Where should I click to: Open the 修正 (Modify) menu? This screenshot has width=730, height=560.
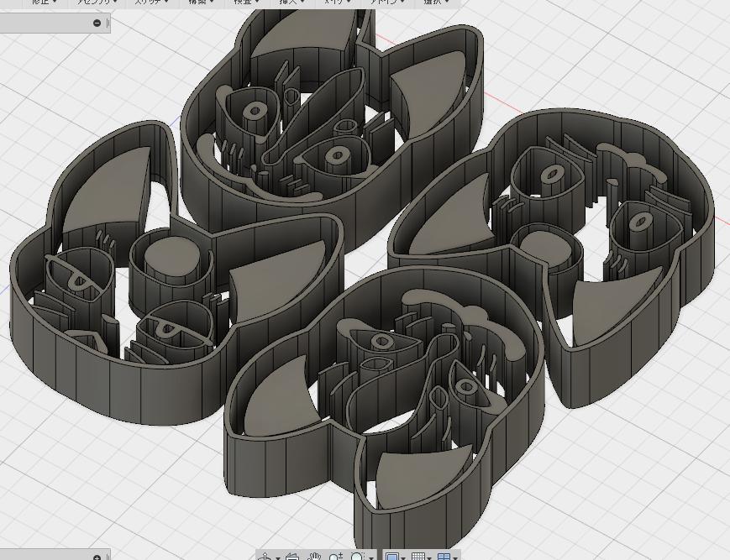[45, 2]
